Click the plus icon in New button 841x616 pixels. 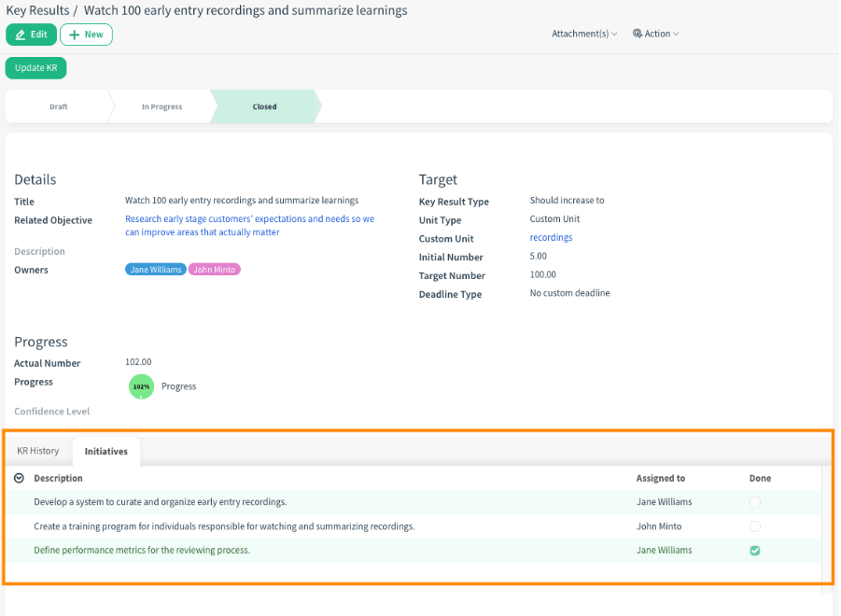[x=75, y=35]
